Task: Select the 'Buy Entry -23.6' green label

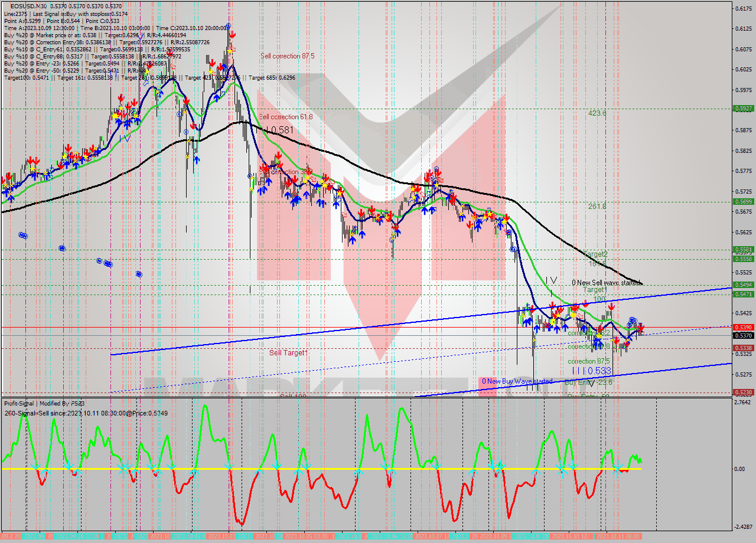Action: pos(588,382)
